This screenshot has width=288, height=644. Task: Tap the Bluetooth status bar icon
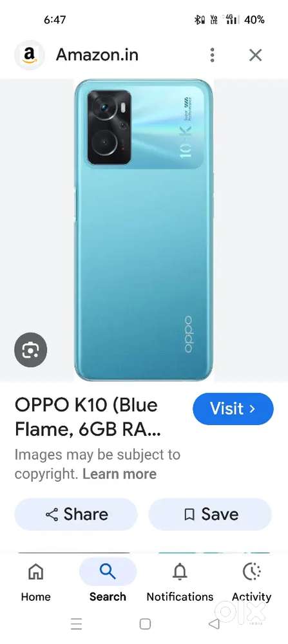[x=200, y=19]
